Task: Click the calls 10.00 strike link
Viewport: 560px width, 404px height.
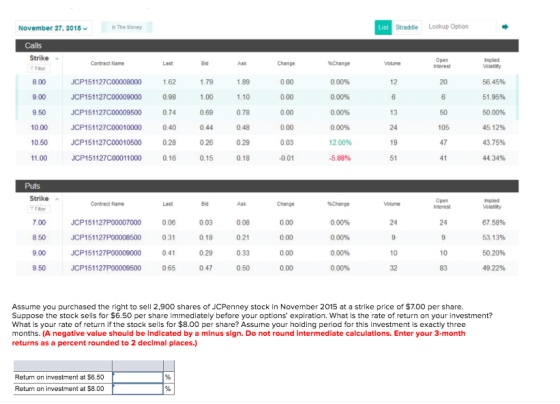Action: [39, 127]
